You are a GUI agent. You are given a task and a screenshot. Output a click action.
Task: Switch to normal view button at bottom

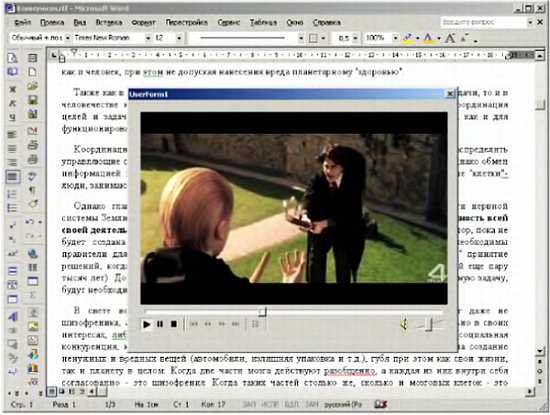tap(52, 391)
